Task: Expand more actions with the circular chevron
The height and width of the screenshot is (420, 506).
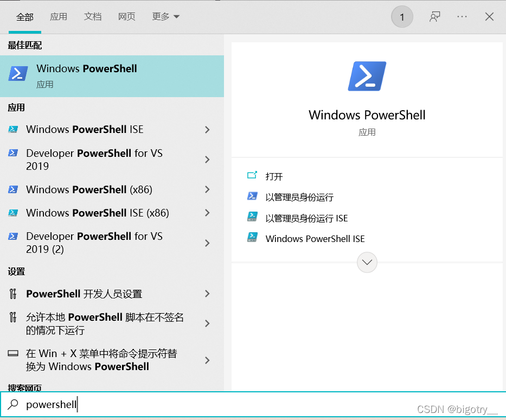Action: pos(367,262)
